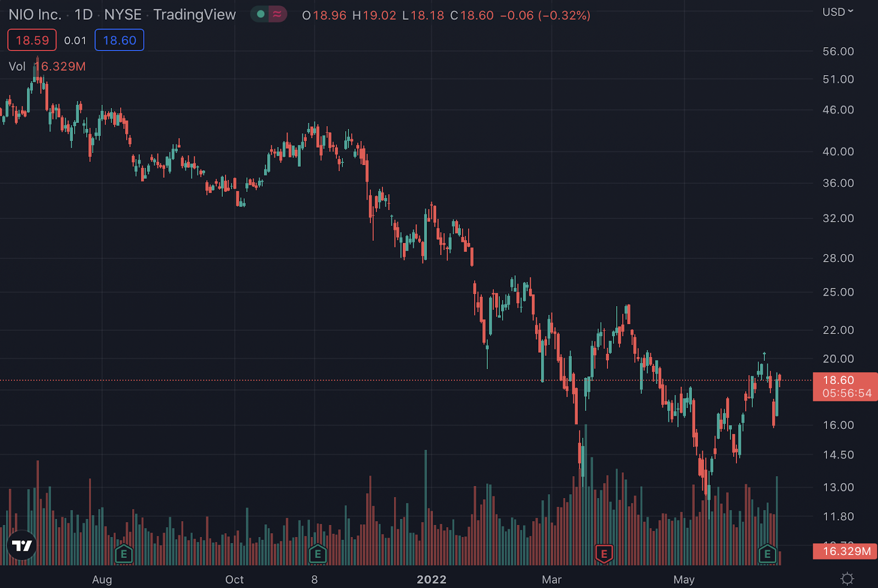878x588 pixels.
Task: Click the NIO Inc. symbol title
Action: click(35, 15)
